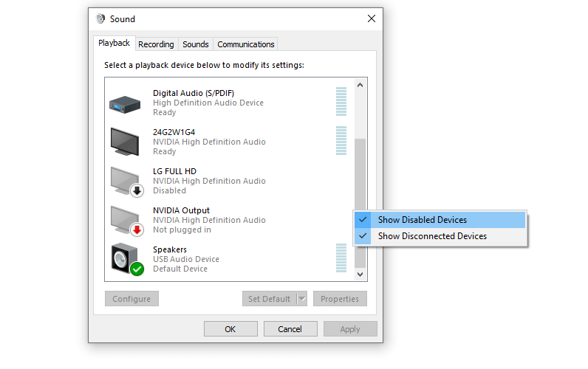This screenshot has width=588, height=369.
Task: Toggle Show Disabled Devices option
Action: tap(440, 220)
